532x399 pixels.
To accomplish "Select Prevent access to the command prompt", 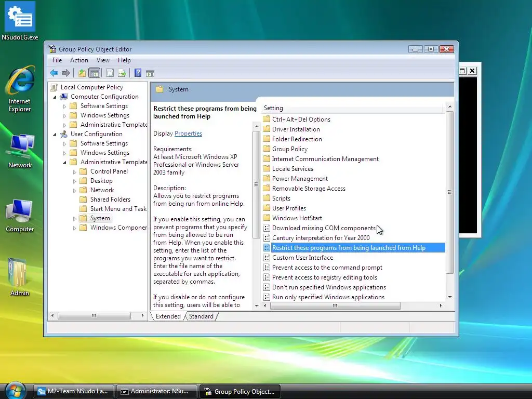I will coord(327,268).
